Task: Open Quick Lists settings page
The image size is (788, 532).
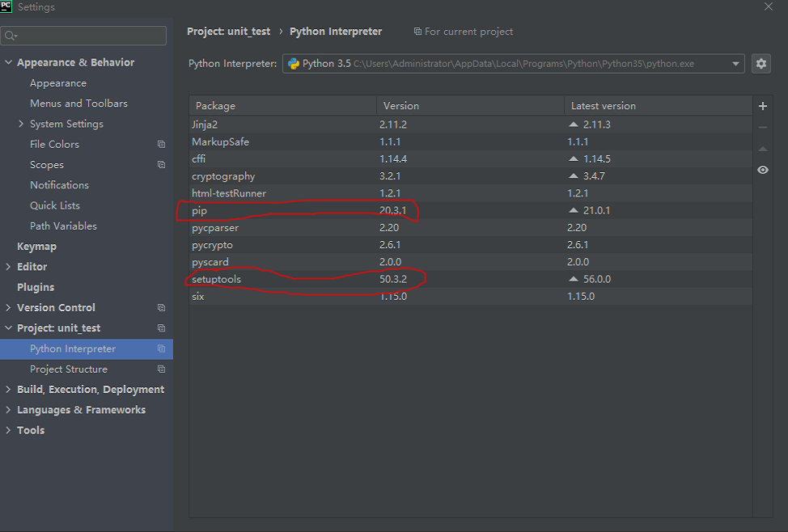Action: point(55,205)
